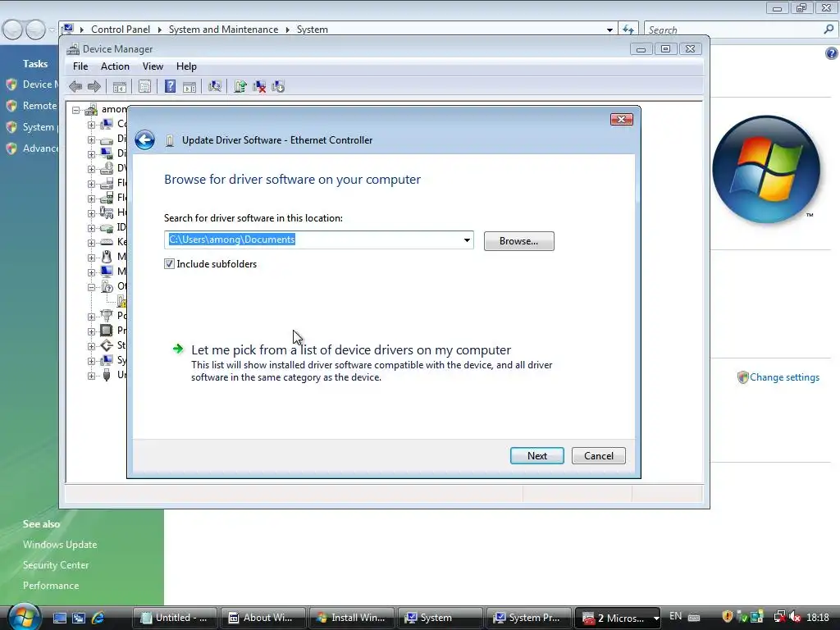
Task: Click the Show Desktop quick launch icon
Action: (59, 618)
